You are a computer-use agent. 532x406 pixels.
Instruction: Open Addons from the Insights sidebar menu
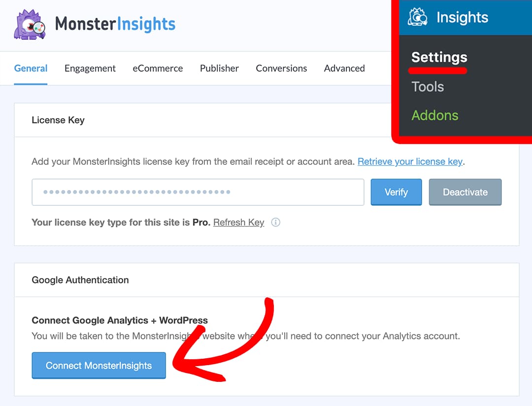434,115
